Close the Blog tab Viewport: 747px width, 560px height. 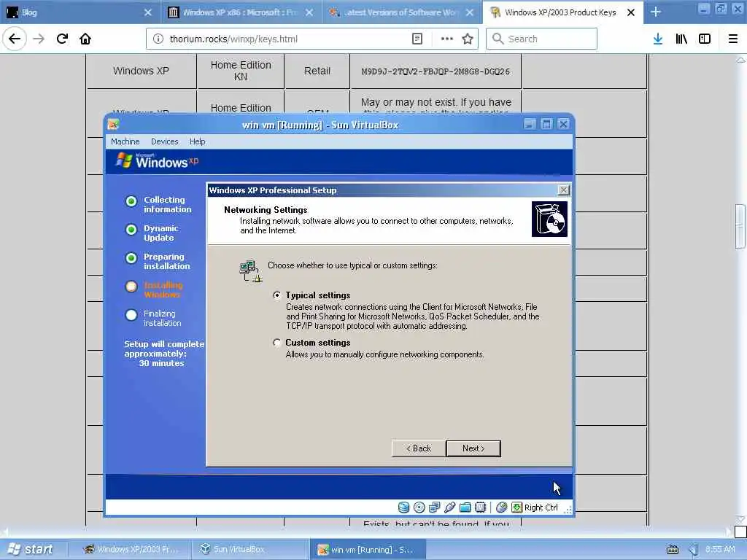pyautogui.click(x=148, y=12)
